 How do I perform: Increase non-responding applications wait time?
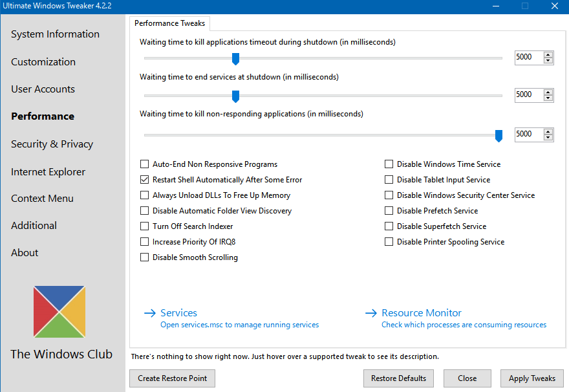(x=548, y=131)
